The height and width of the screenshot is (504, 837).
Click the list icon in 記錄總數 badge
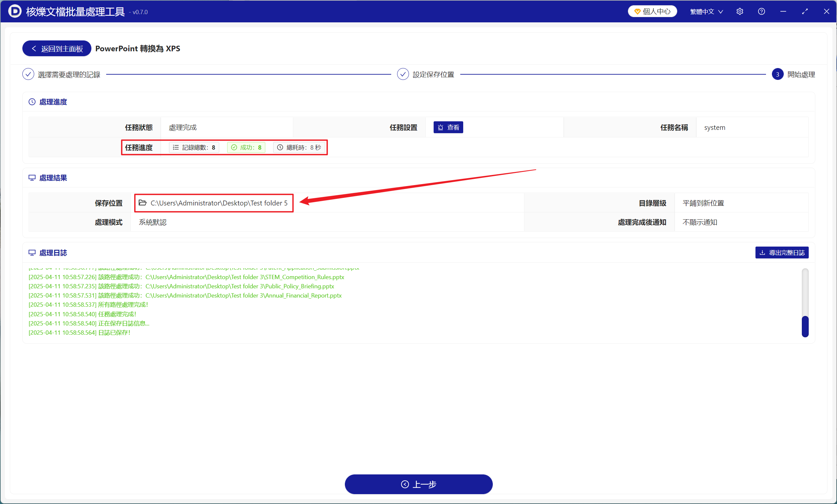point(176,147)
